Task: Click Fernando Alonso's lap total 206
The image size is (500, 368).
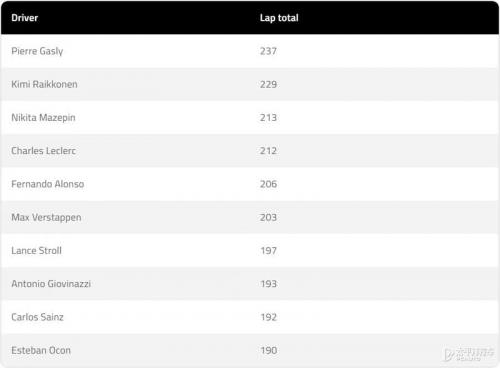Action: 268,184
